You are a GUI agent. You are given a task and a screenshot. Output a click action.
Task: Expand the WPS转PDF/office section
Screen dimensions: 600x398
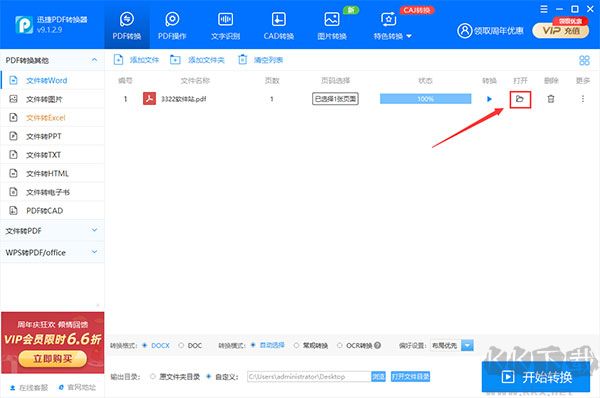click(x=52, y=252)
